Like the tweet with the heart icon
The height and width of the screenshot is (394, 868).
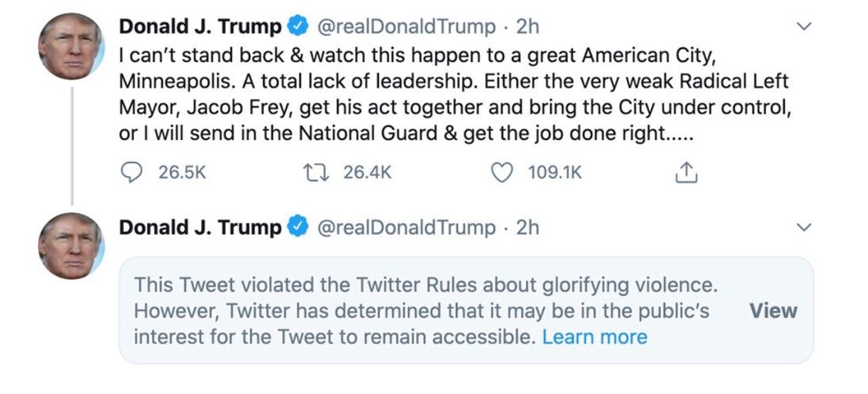tap(502, 173)
